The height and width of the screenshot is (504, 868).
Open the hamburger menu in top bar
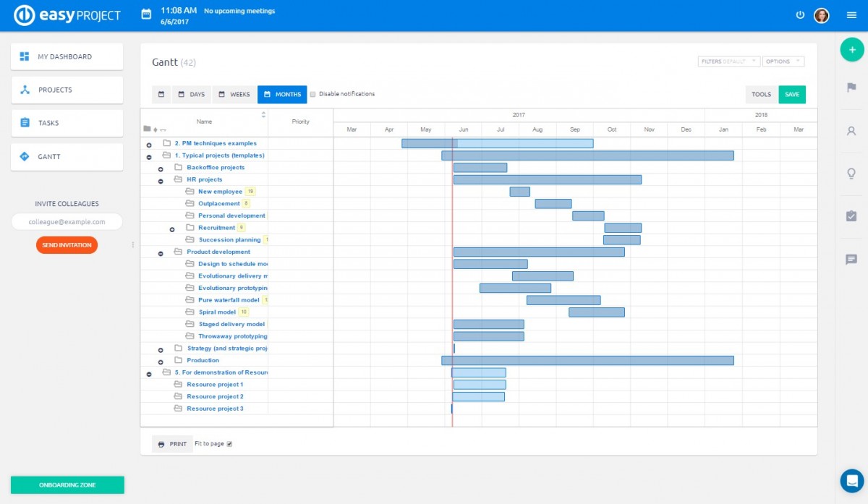click(x=851, y=15)
